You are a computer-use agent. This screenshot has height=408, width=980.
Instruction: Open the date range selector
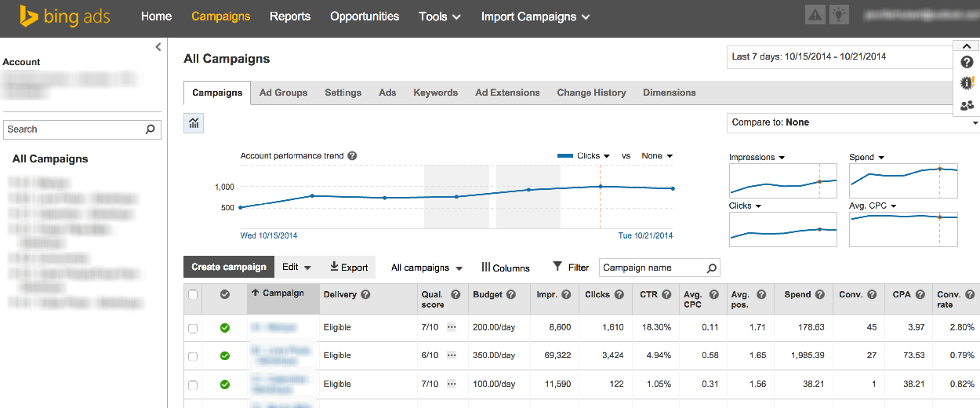[x=840, y=57]
